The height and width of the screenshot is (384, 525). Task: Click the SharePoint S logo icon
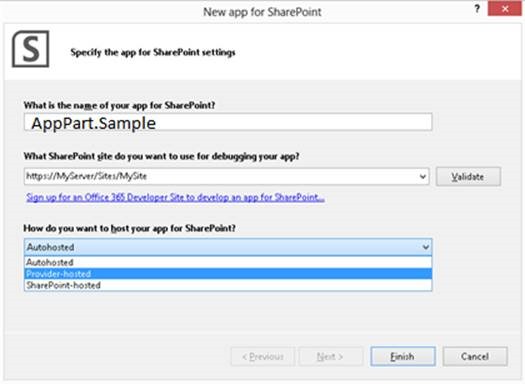point(30,49)
